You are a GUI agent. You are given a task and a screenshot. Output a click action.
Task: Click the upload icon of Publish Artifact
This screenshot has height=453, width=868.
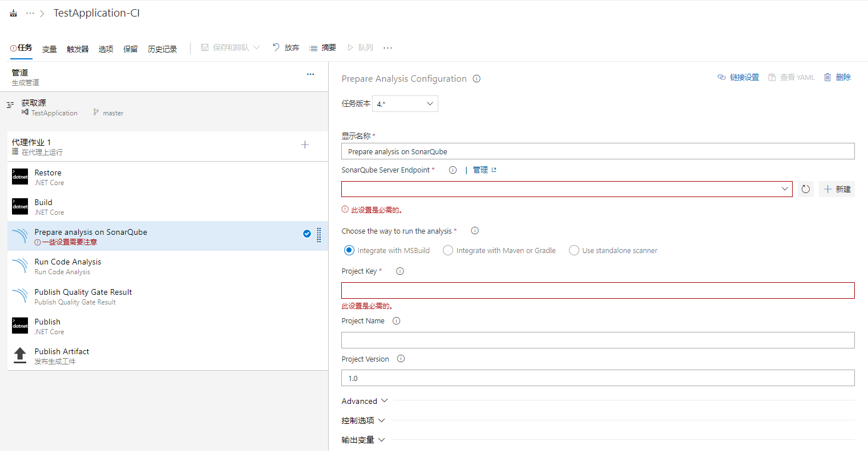click(20, 355)
